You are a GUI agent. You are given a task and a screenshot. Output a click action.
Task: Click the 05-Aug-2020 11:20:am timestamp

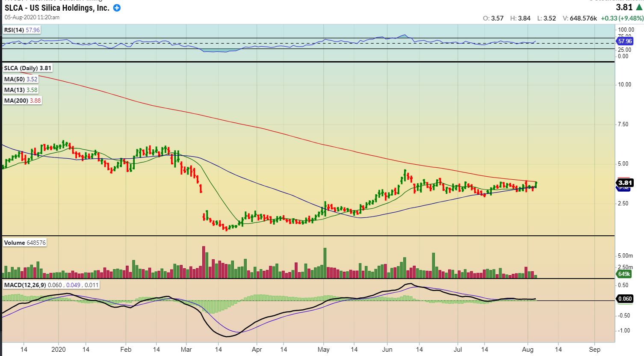(x=32, y=18)
